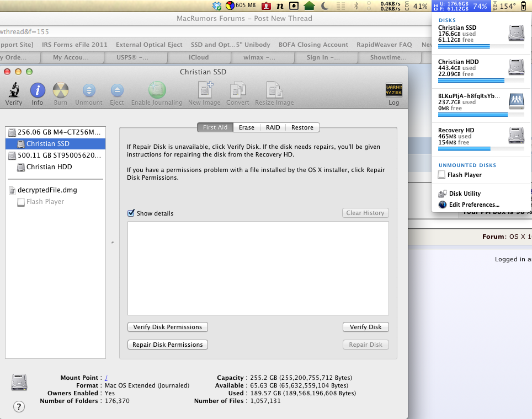Select Flash Player in Disk Utility sidebar

click(x=55, y=201)
